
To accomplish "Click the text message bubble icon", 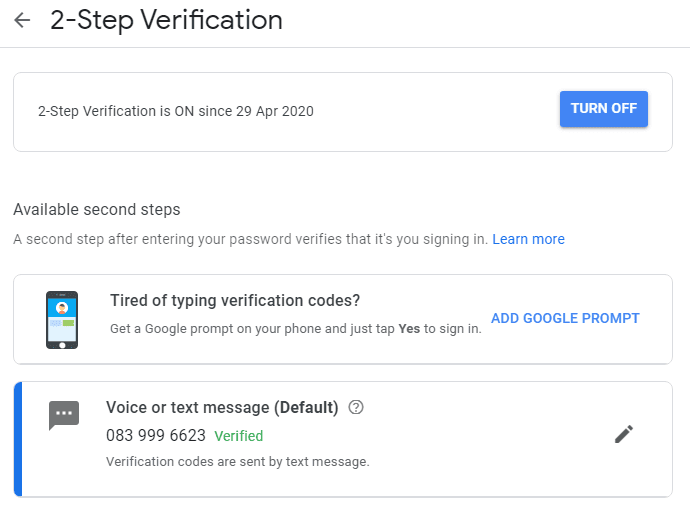I will click(x=63, y=414).
